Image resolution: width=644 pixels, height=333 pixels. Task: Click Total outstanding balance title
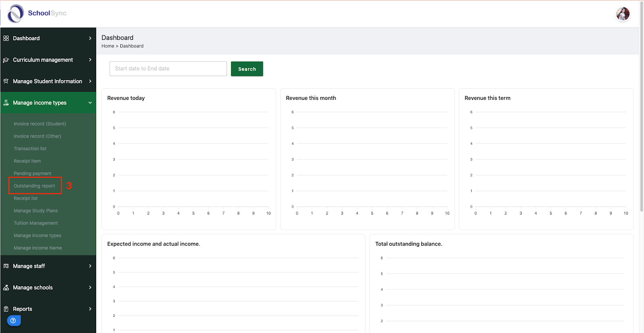point(409,244)
